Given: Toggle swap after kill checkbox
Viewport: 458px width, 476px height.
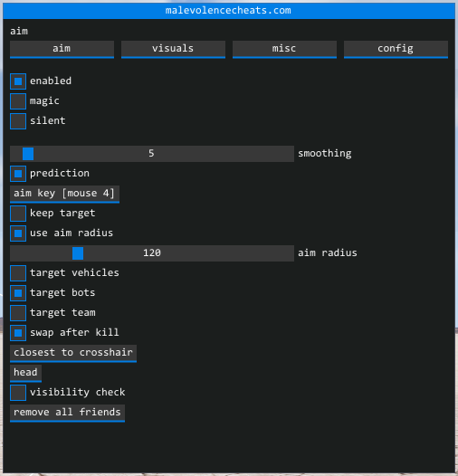Looking at the screenshot, I should [x=18, y=333].
